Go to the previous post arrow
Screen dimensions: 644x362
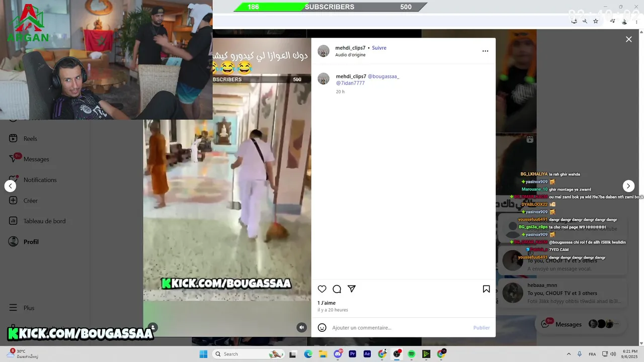coord(10,186)
